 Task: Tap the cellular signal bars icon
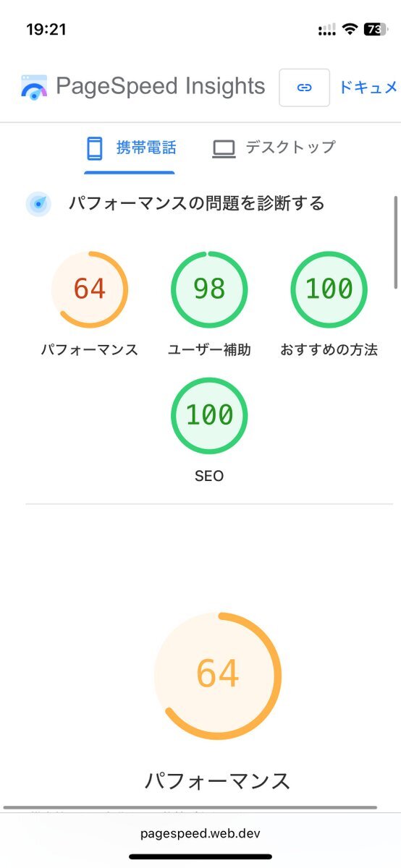pos(327,30)
